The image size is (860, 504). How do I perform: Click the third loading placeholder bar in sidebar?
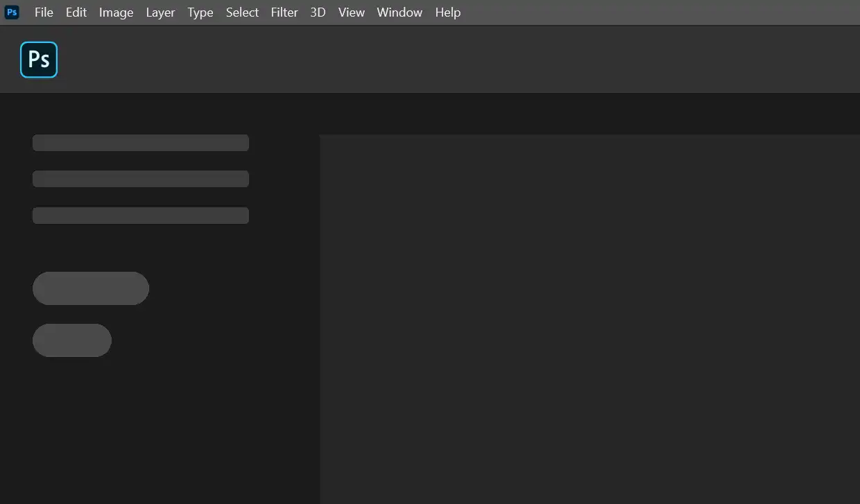[141, 215]
